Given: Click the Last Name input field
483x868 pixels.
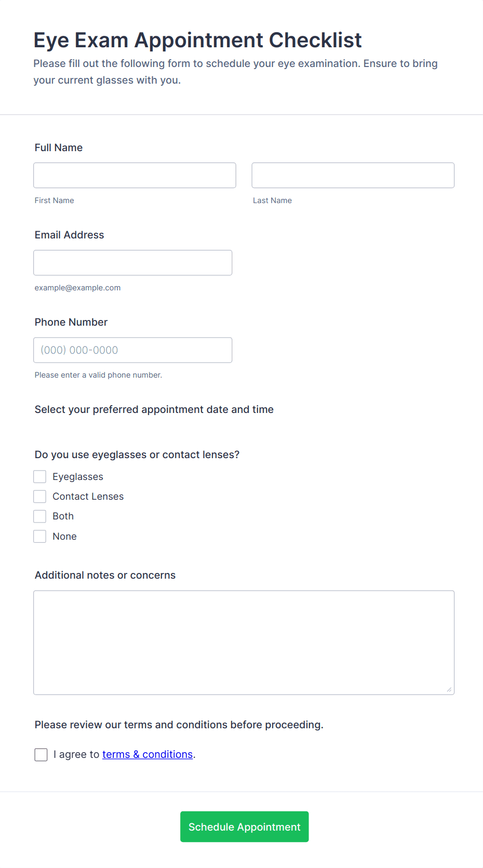Looking at the screenshot, I should point(353,175).
